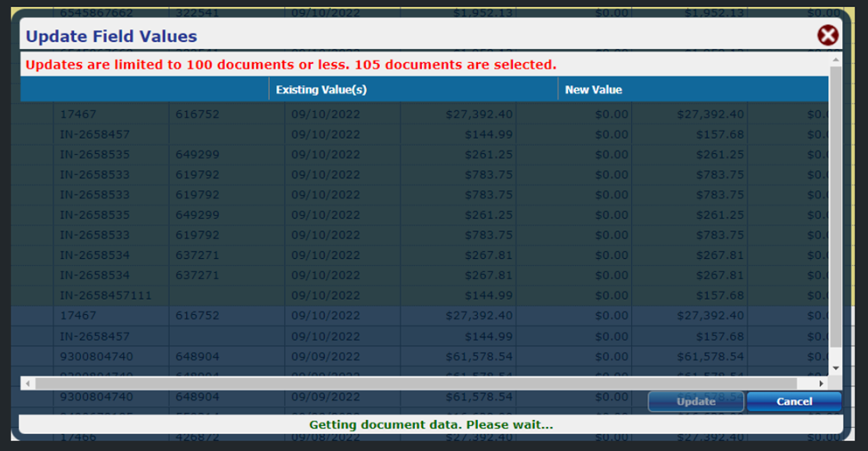
Task: Select the IN-2658457111 row cell
Action: (x=105, y=295)
